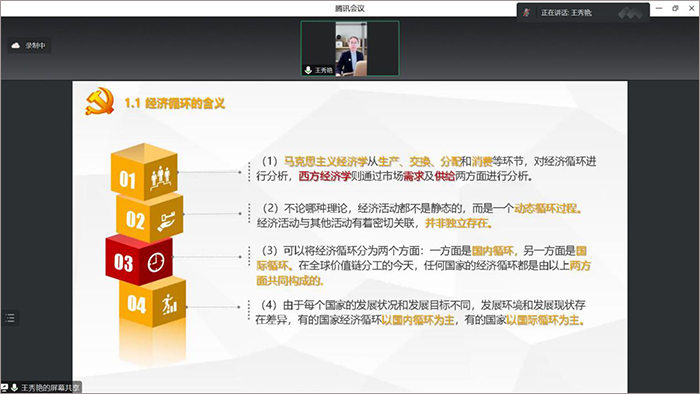Image resolution: width=700 pixels, height=394 pixels.
Task: Click the slide heading 1.1 经济循环的含义
Action: pos(175,104)
